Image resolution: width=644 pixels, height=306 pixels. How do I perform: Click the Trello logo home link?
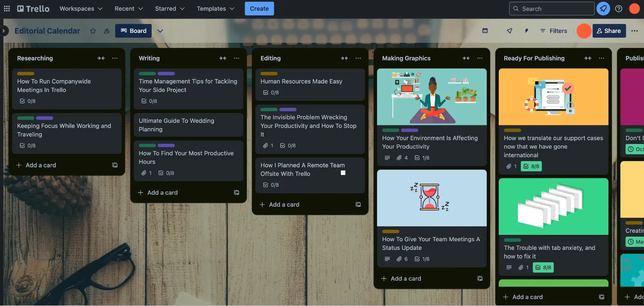click(33, 9)
